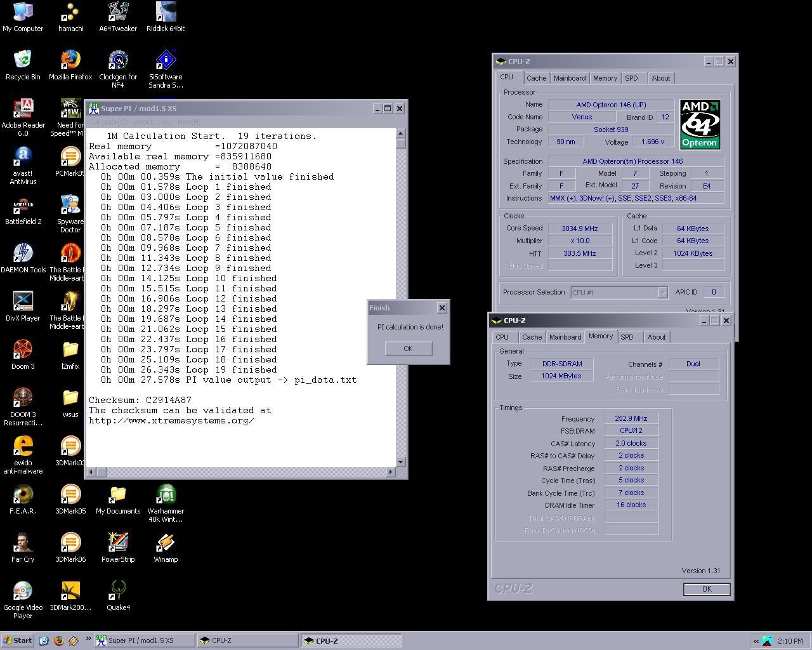The image size is (812, 650).
Task: Click Checksum: C2914A87 line in Super PI
Action: 140,401
